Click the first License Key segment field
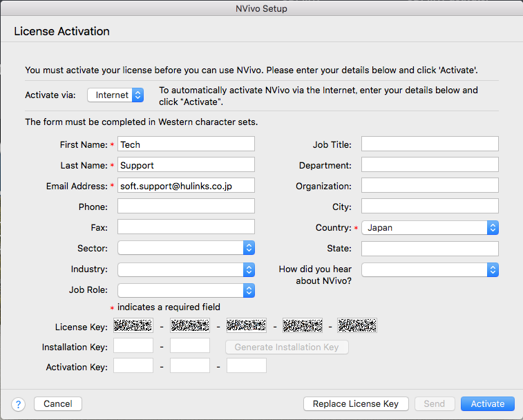 [133, 325]
